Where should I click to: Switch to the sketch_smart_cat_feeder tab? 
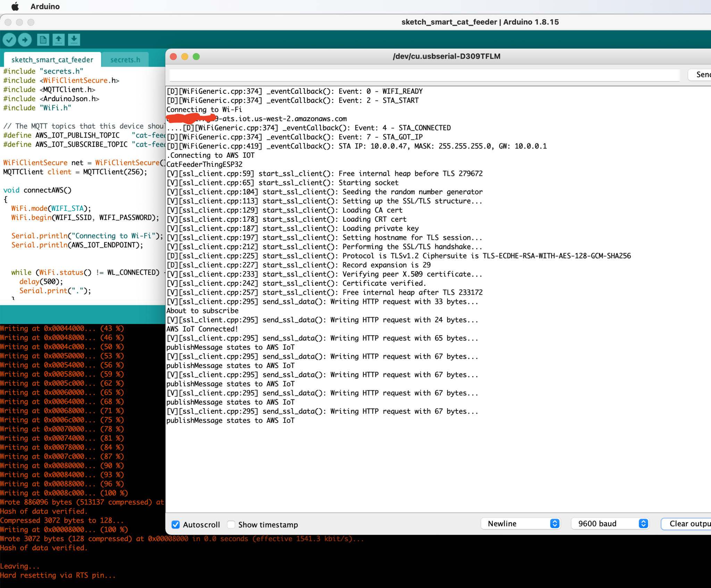(x=52, y=60)
